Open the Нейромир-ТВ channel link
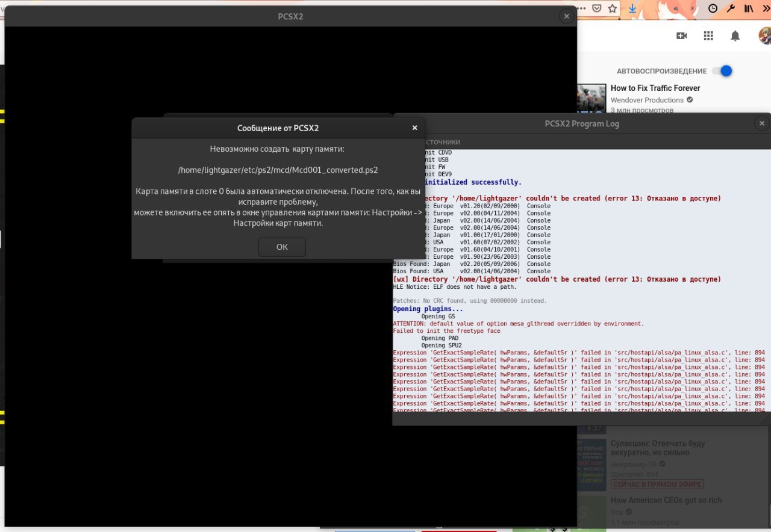The width and height of the screenshot is (771, 532). 634,464
